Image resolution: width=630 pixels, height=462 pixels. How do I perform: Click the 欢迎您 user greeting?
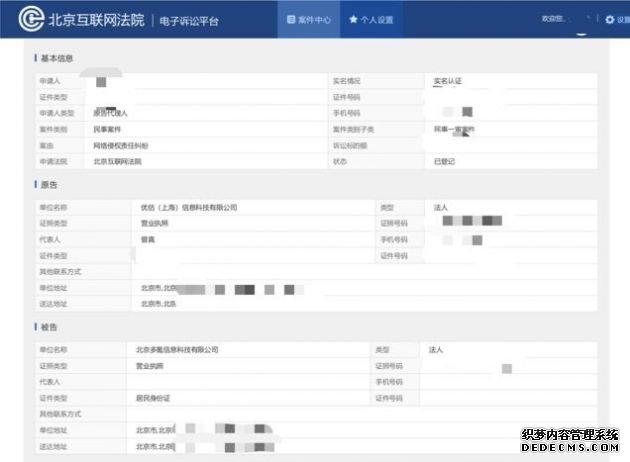tap(552, 19)
